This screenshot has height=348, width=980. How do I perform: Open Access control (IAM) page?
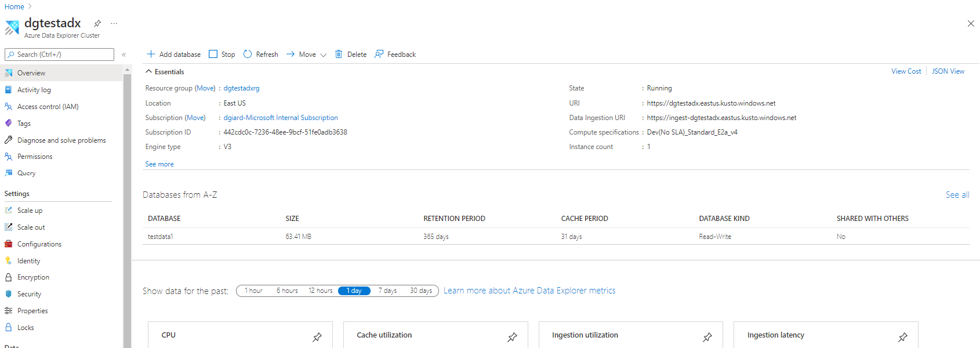pos(48,107)
